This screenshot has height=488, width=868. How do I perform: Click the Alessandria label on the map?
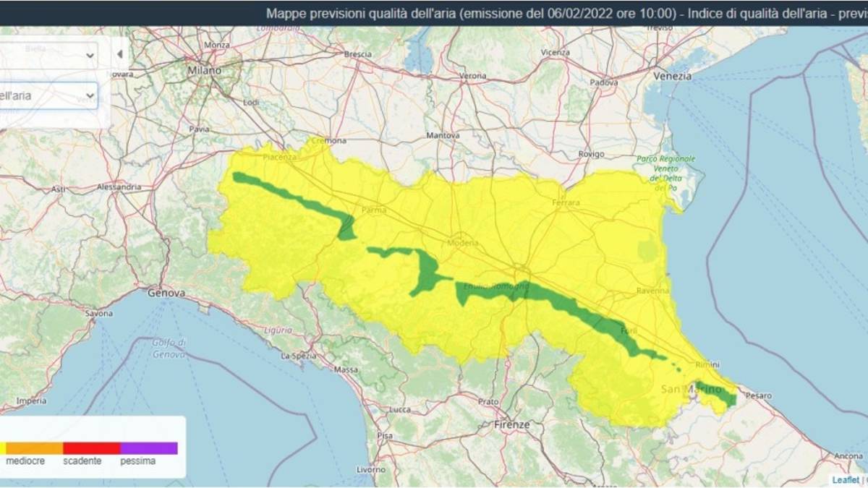pyautogui.click(x=119, y=187)
